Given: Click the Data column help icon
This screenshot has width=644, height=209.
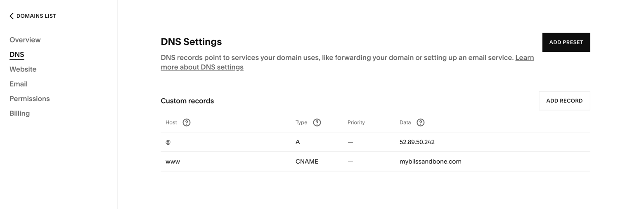Looking at the screenshot, I should [x=421, y=122].
